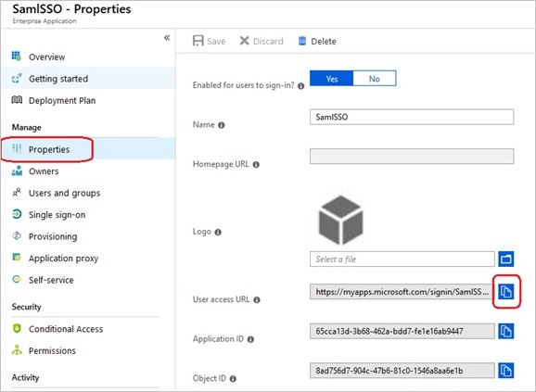Click the Delete trash icon

click(x=302, y=41)
